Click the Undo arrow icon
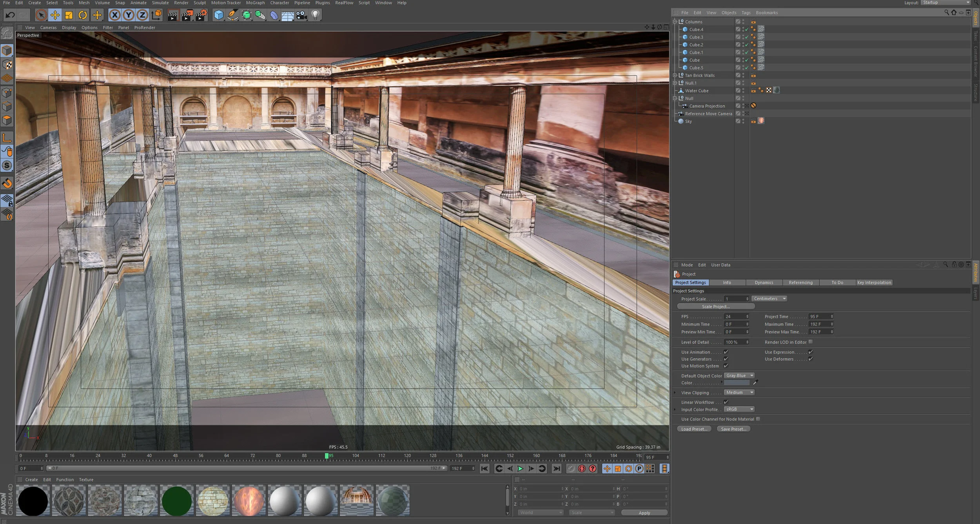This screenshot has width=980, height=524. pos(10,15)
